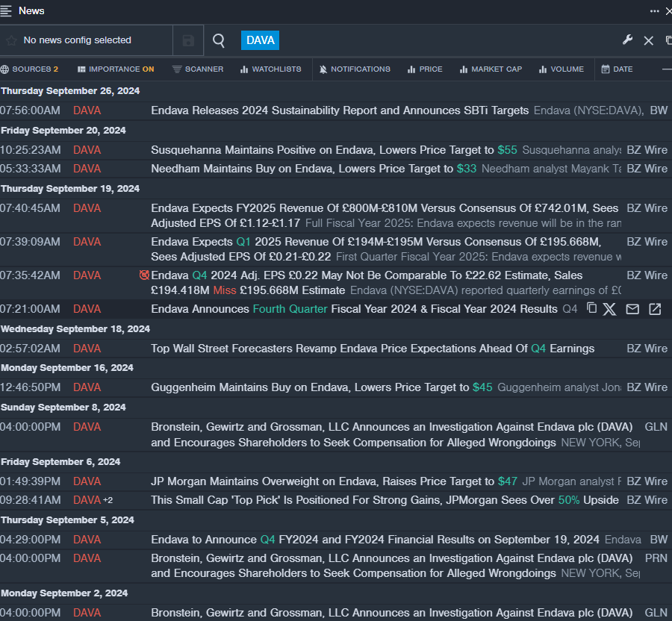Viewport: 672px width, 621px height.
Task: Select the Volume filter option
Action: coord(561,69)
